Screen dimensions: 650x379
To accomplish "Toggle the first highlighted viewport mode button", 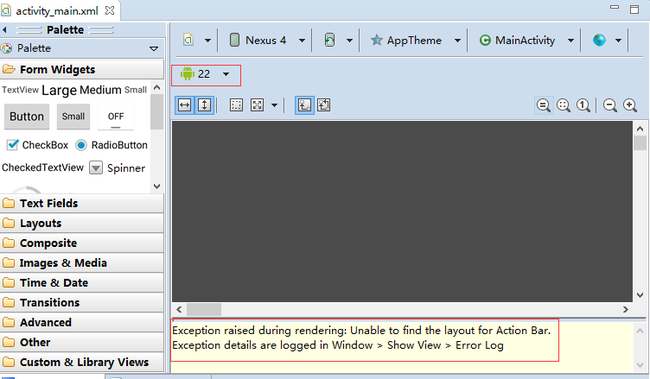I will coord(304,105).
